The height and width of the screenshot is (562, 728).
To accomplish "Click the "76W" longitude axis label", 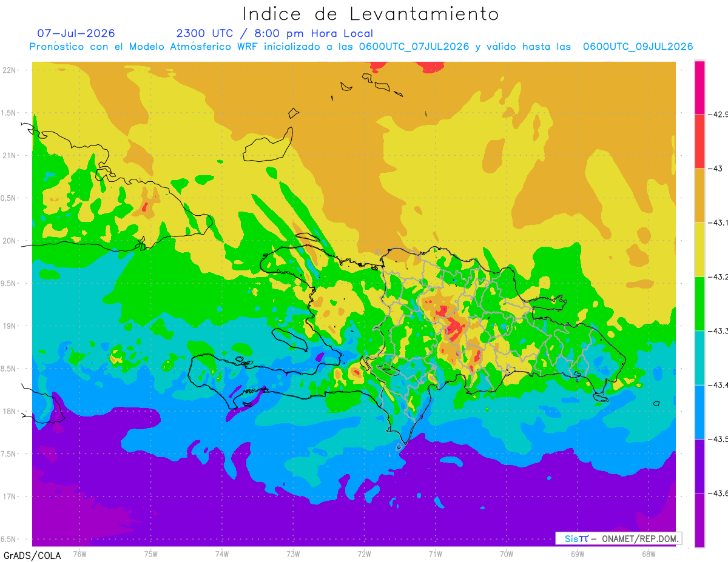I will [x=79, y=554].
